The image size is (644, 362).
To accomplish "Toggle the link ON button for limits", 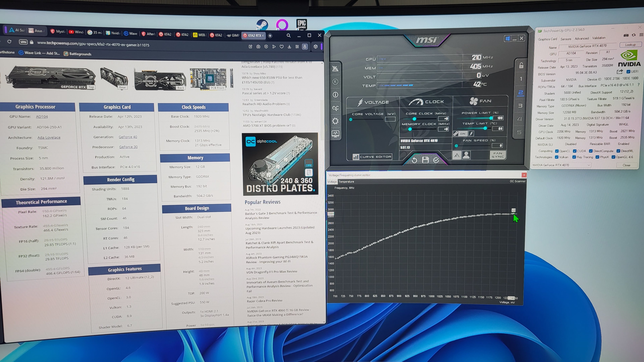I will [460, 134].
